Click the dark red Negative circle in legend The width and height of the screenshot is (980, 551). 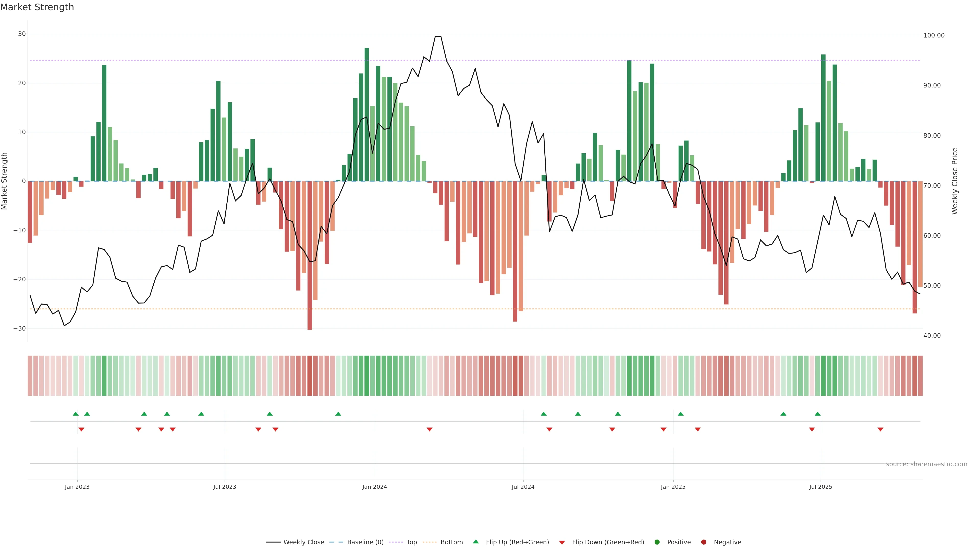[703, 542]
